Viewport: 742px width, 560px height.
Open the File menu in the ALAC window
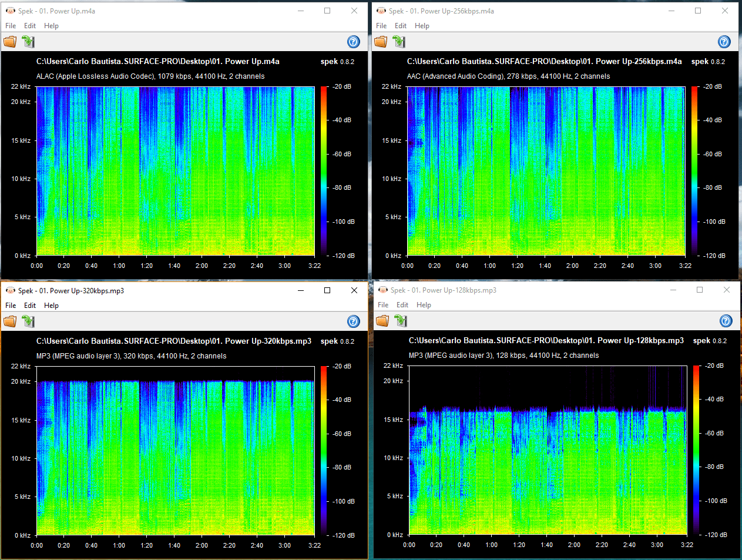click(9, 25)
